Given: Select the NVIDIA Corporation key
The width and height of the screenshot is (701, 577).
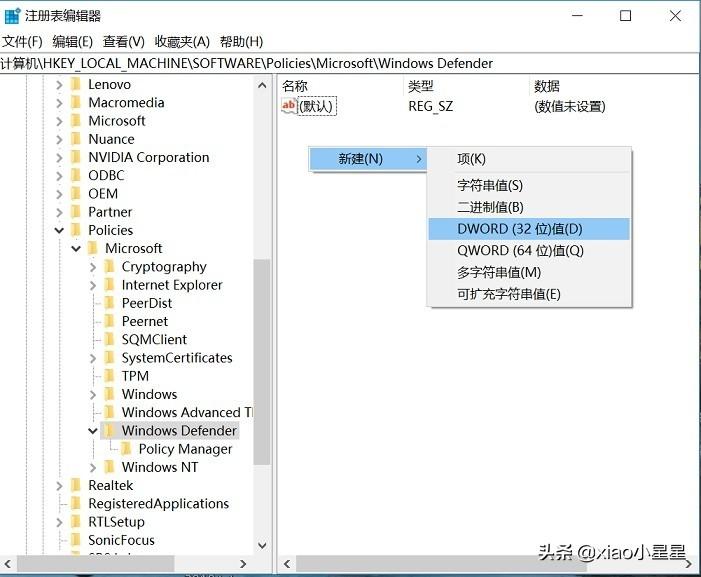Looking at the screenshot, I should point(149,157).
